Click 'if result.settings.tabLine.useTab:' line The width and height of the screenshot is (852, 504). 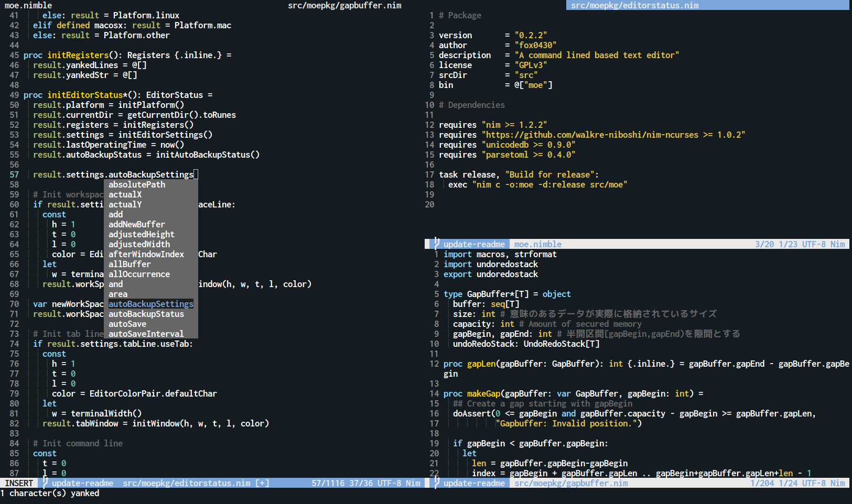pos(113,344)
